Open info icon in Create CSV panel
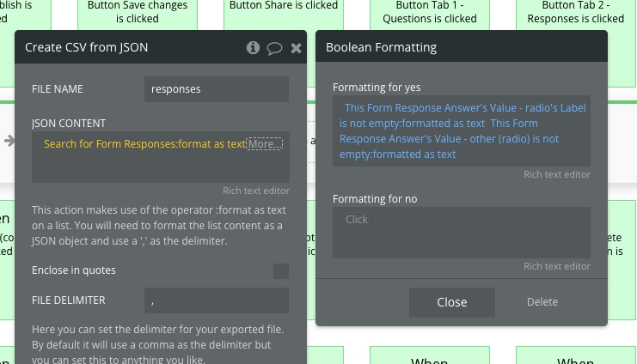637x364 pixels. [253, 48]
